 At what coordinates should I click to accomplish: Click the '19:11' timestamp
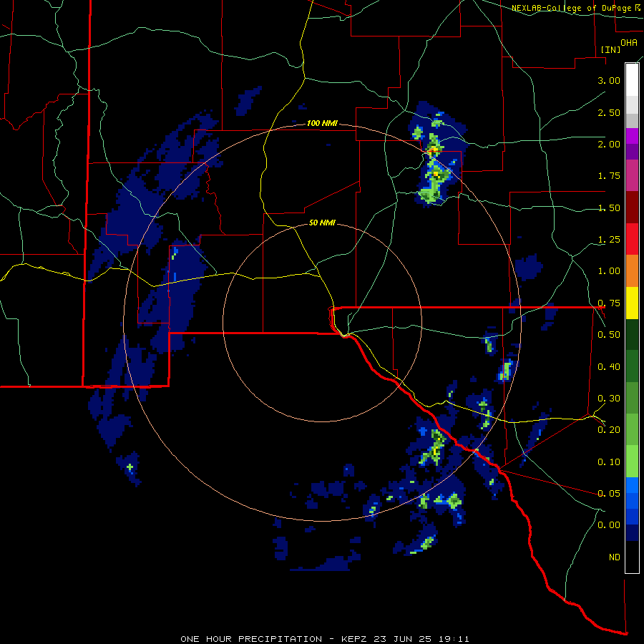pyautogui.click(x=453, y=639)
